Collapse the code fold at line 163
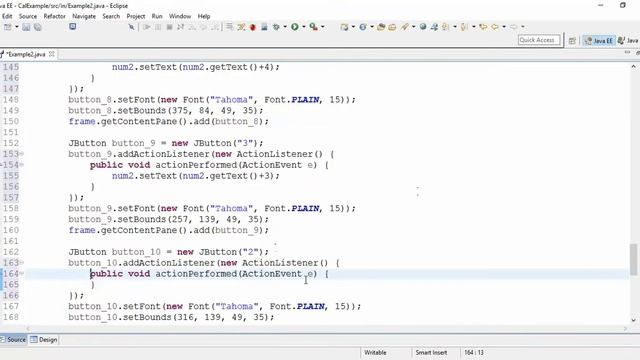 click(22, 263)
